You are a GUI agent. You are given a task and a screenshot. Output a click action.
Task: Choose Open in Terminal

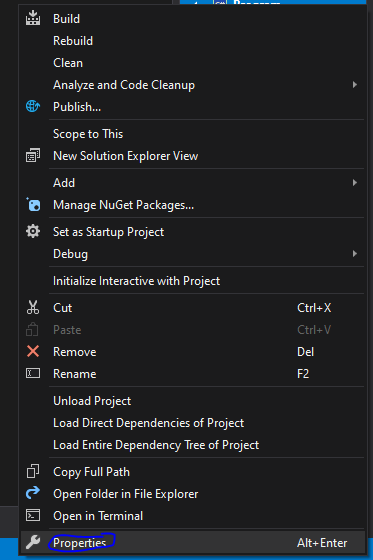tap(192, 516)
